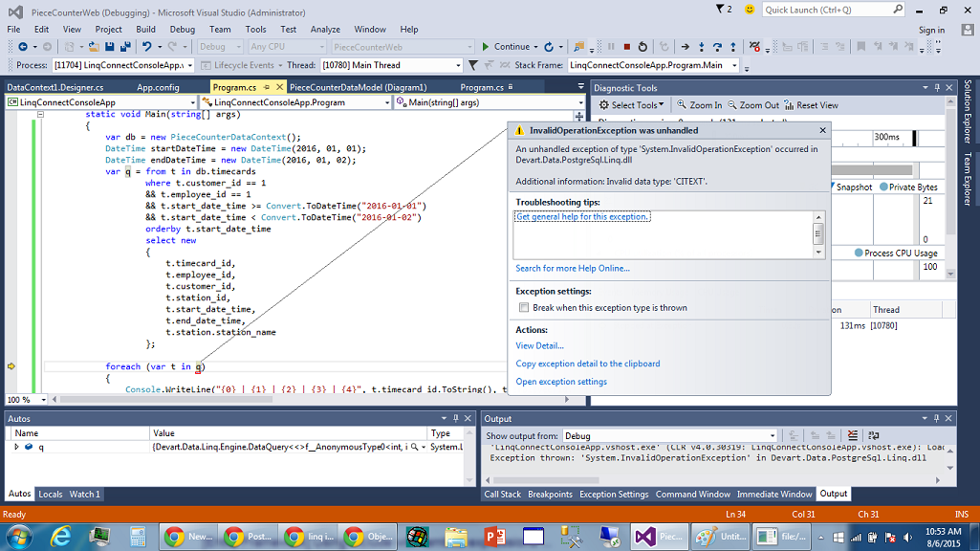Image resolution: width=980 pixels, height=551 pixels.
Task: Click the Save All double-floppy icon
Action: [125, 47]
